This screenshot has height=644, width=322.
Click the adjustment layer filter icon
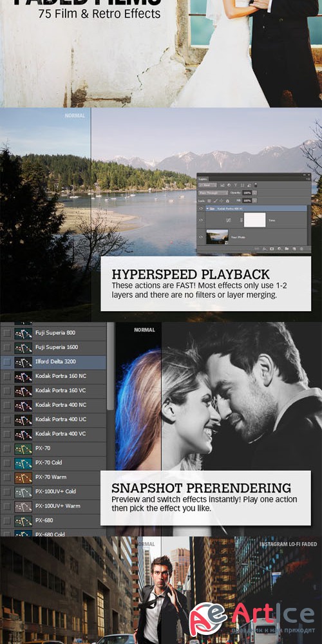229,185
